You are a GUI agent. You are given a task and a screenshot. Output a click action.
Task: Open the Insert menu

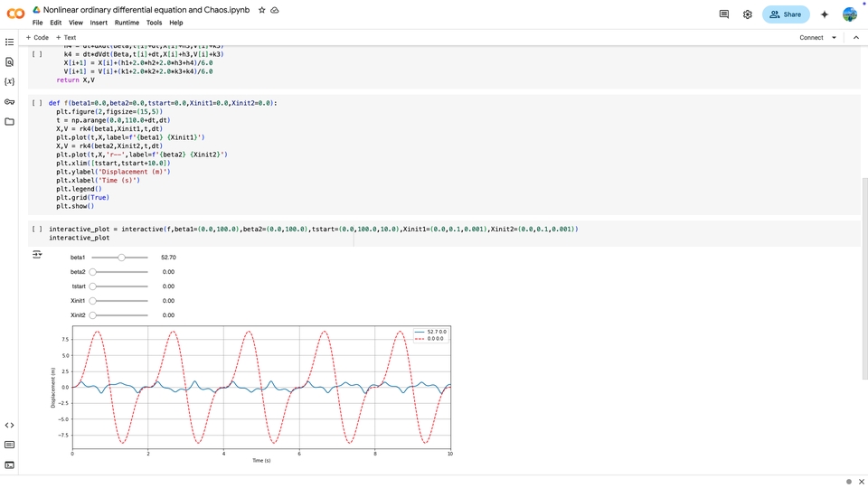[x=99, y=23]
